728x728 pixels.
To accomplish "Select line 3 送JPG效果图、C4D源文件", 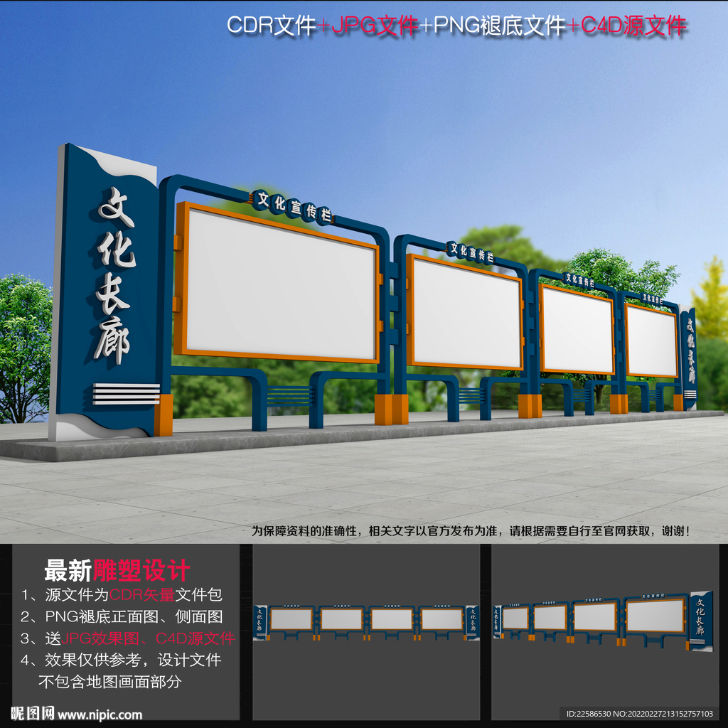I will pos(128,638).
